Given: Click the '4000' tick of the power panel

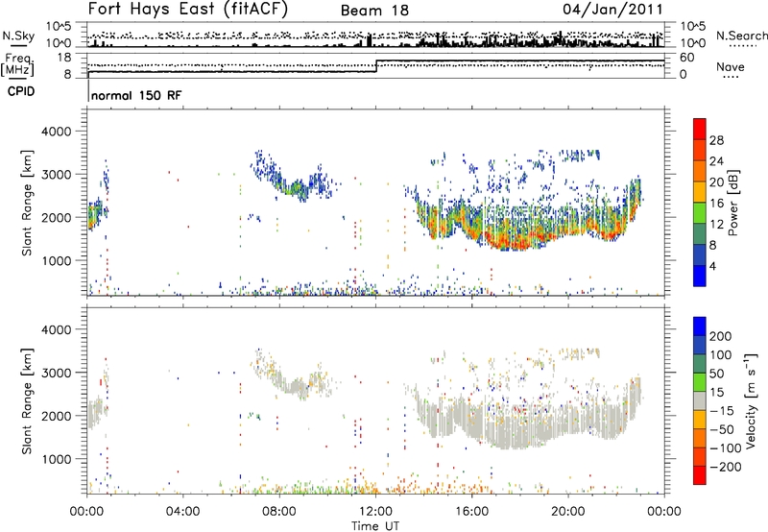Looking at the screenshot, I should 57,132.
